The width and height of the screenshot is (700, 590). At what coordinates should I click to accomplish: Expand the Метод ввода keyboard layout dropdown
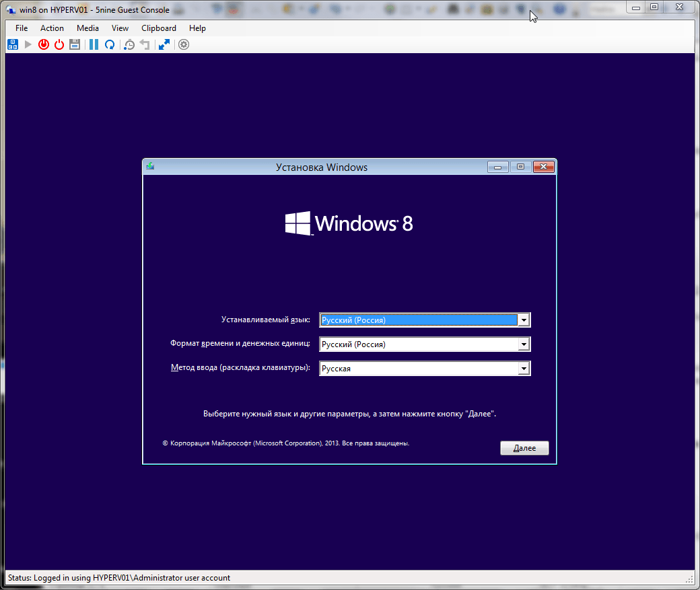(524, 369)
